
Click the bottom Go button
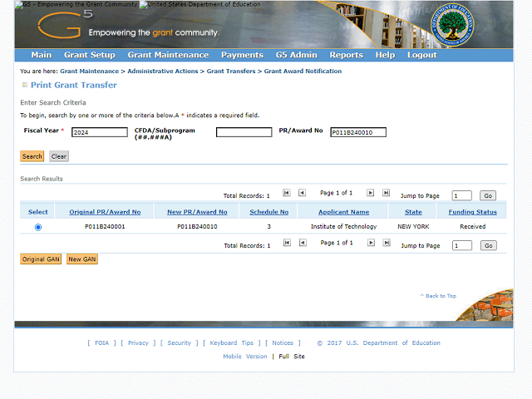coord(489,246)
